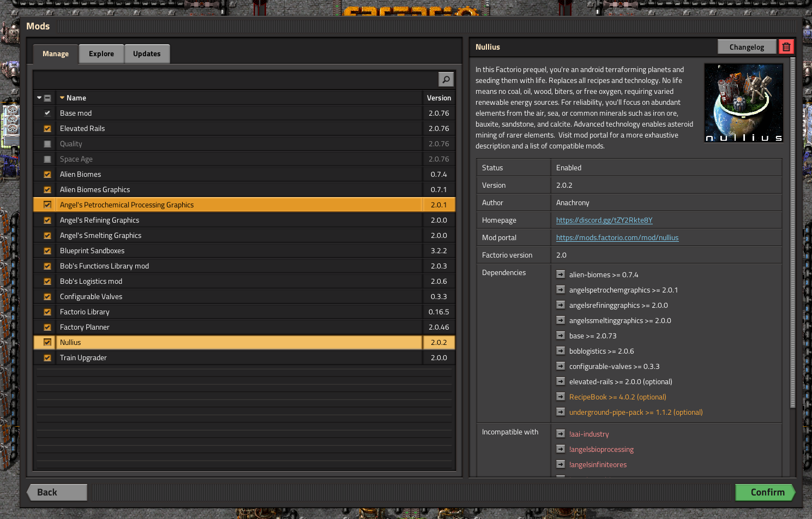Select Angel's Smelting Graphics mod row

(x=244, y=236)
